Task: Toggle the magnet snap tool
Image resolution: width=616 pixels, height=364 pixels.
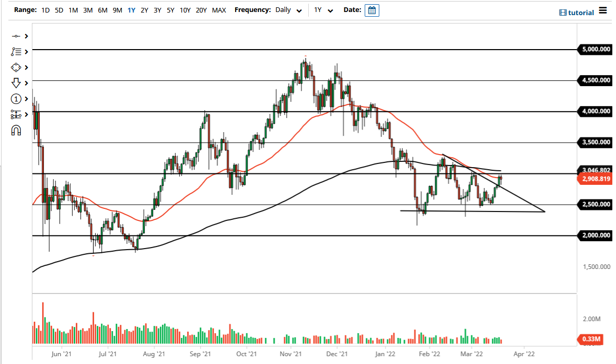Action: tap(16, 131)
